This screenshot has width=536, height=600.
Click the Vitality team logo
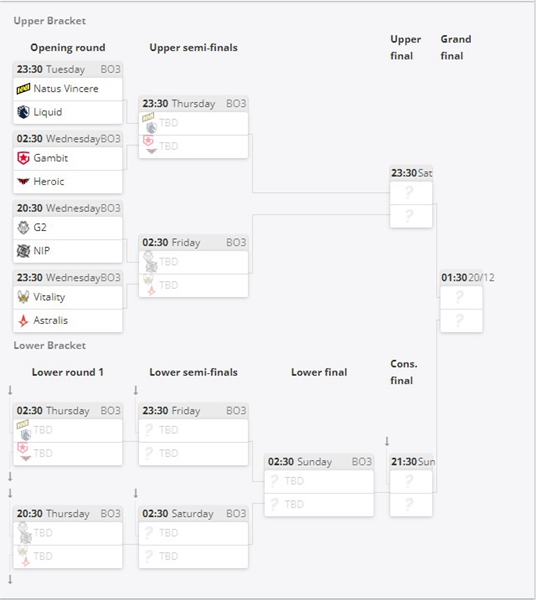coord(23,297)
